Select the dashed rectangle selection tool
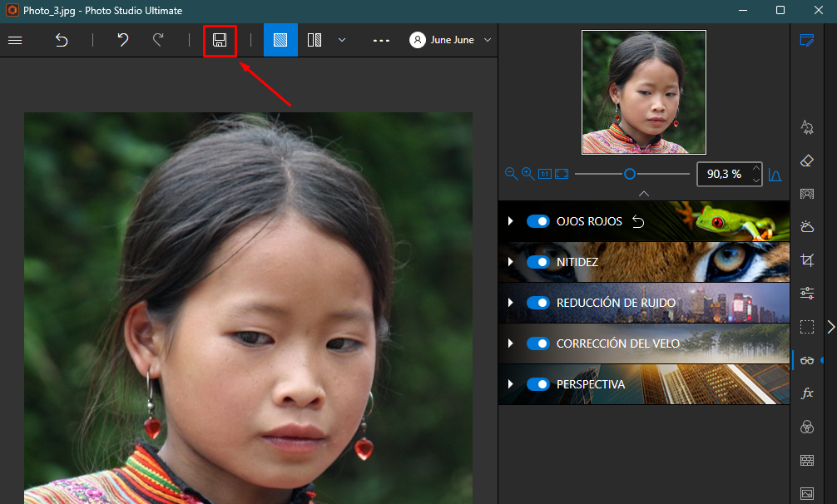Viewport: 837px width, 504px height. pos(807,326)
